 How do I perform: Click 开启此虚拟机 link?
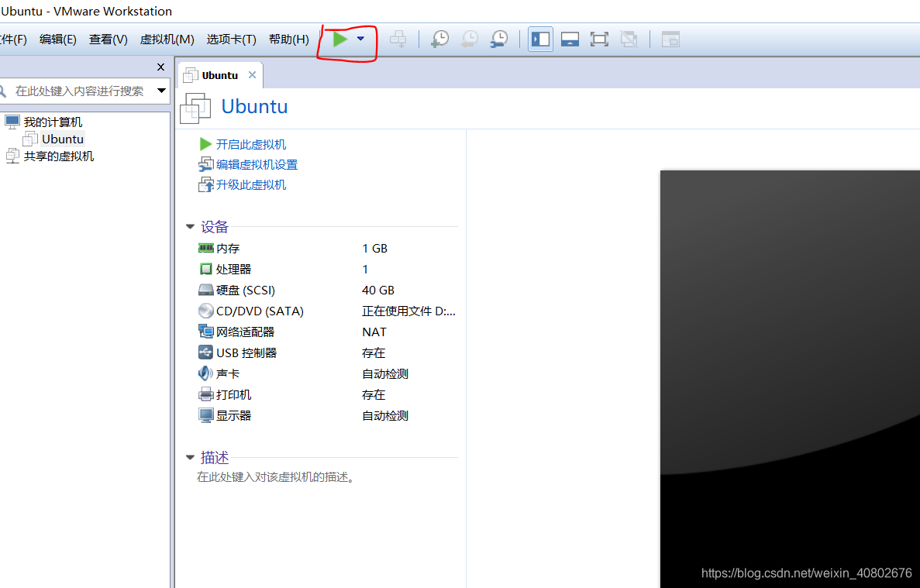(x=251, y=144)
